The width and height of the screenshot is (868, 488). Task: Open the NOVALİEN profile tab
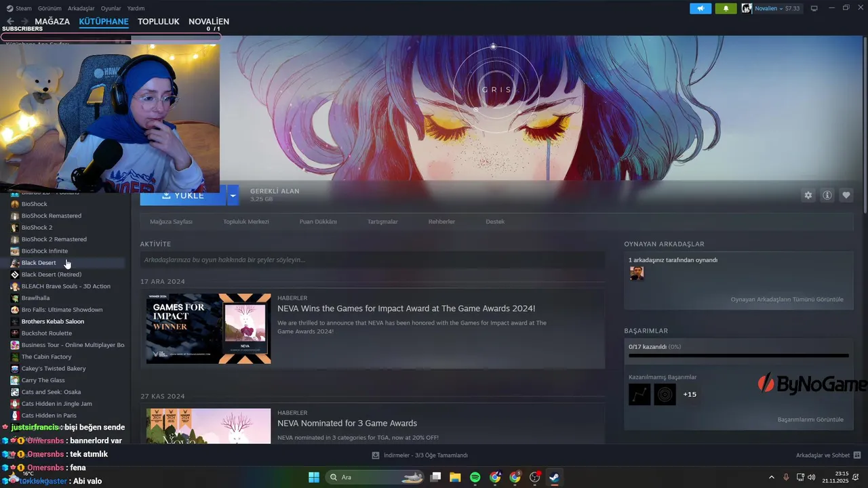click(x=209, y=22)
